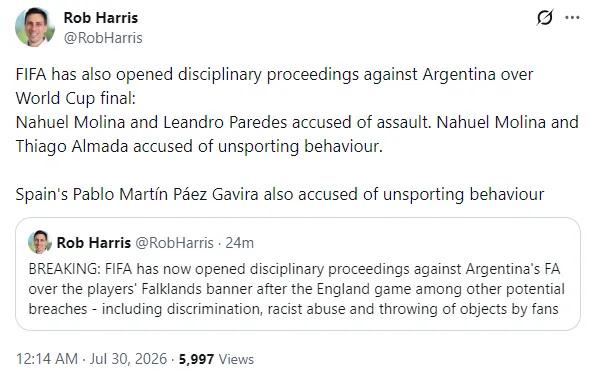
Task: Click quoted line about discrimination and racist abuse
Action: coord(293,309)
